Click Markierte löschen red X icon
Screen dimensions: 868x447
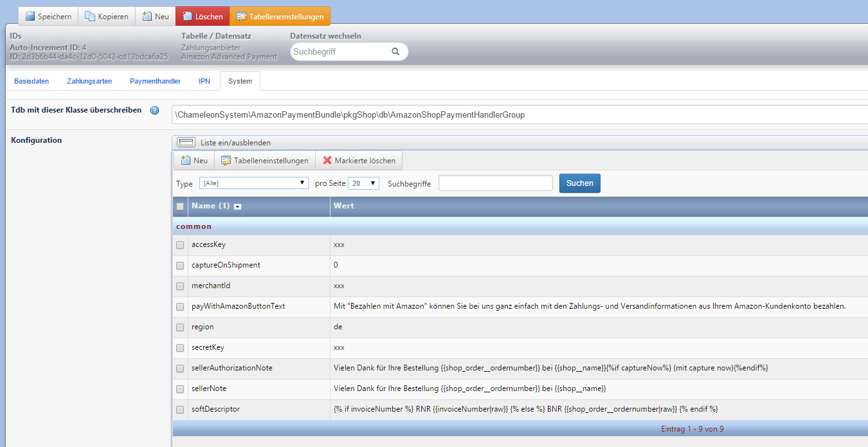tap(327, 161)
